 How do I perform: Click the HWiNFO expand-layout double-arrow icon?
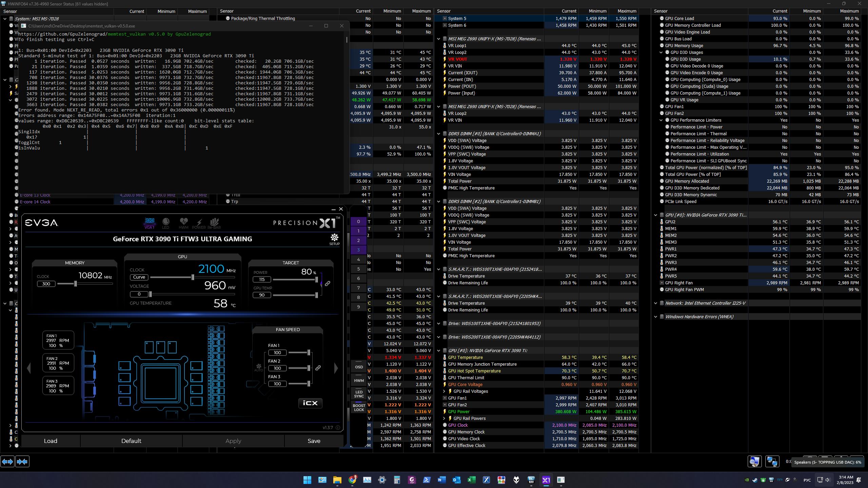[7, 462]
